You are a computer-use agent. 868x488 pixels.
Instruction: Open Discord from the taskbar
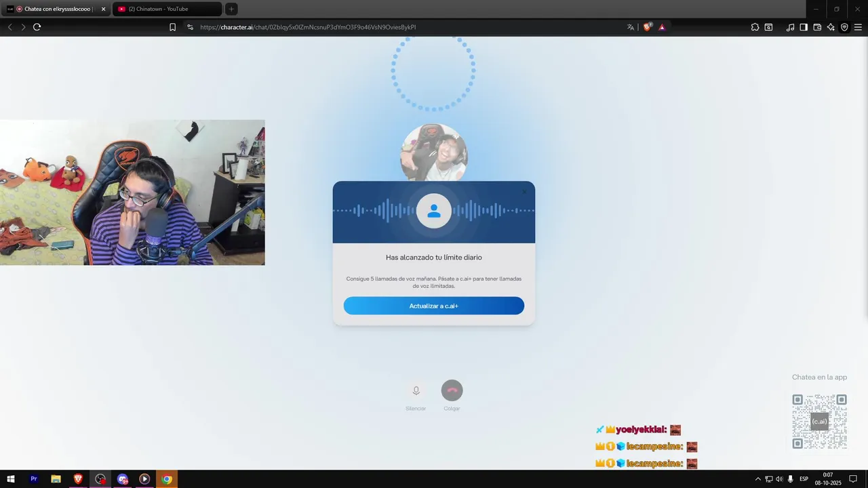pyautogui.click(x=123, y=479)
